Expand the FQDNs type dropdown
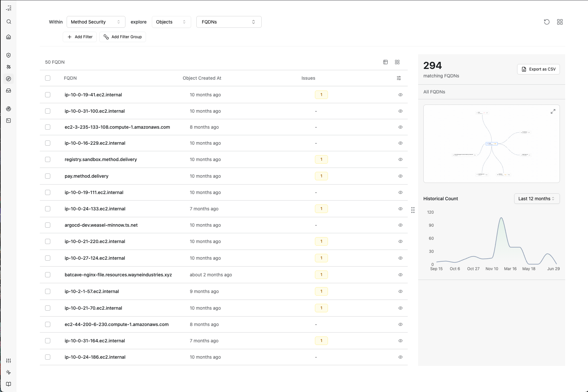Screen dimensions: 588x392 [229, 22]
